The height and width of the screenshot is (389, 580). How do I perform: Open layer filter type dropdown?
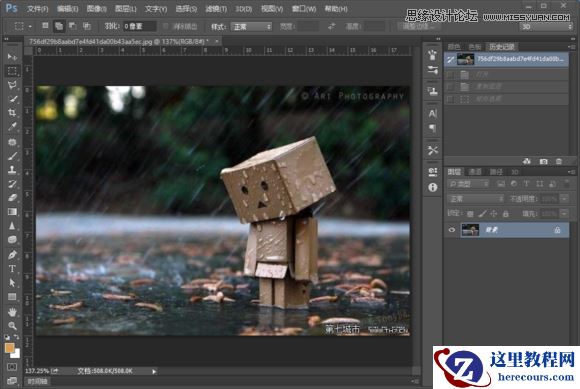click(x=468, y=184)
